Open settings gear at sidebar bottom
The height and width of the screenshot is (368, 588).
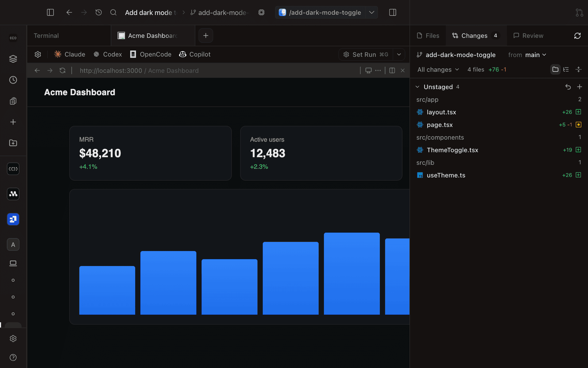13,339
